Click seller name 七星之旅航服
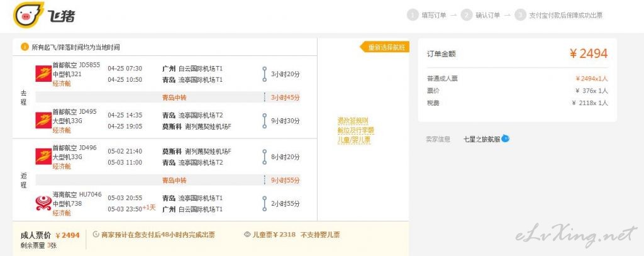The width and height of the screenshot is (644, 256). 482,139
